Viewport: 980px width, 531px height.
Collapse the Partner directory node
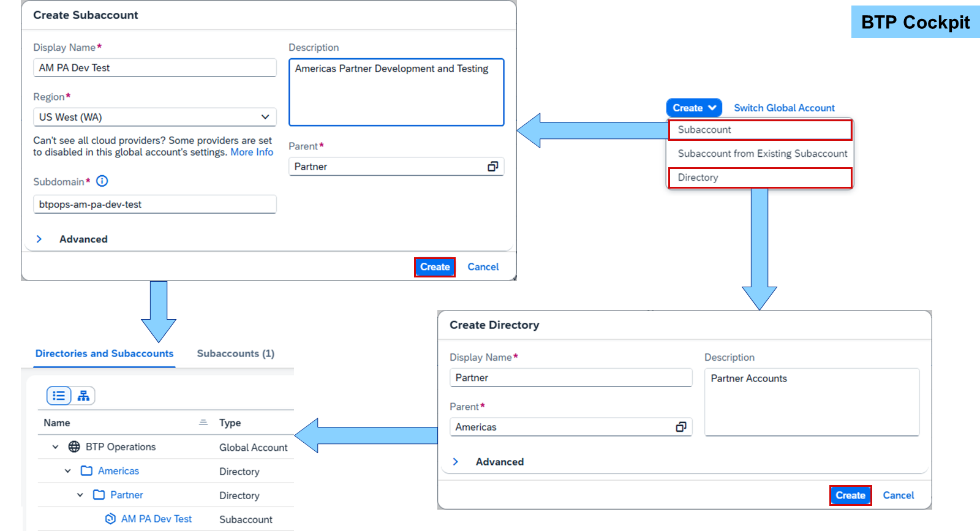click(80, 494)
